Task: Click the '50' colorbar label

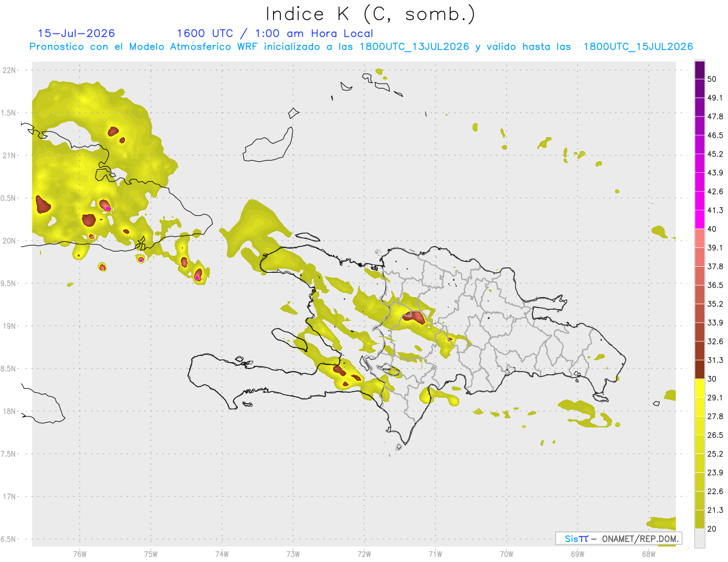Action: point(712,79)
